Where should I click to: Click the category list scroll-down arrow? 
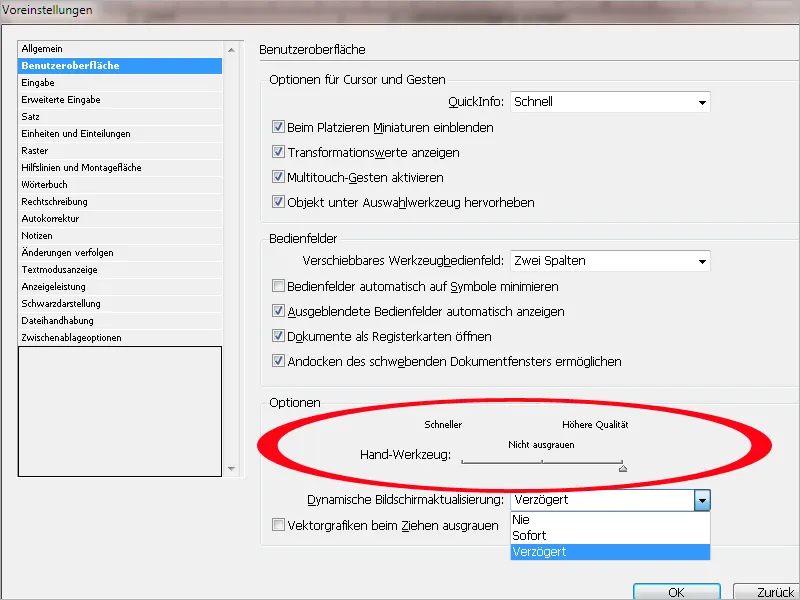pyautogui.click(x=231, y=468)
